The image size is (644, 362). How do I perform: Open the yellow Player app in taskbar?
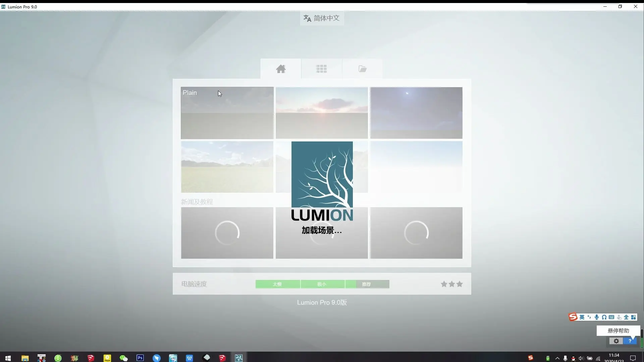pyautogui.click(x=107, y=358)
